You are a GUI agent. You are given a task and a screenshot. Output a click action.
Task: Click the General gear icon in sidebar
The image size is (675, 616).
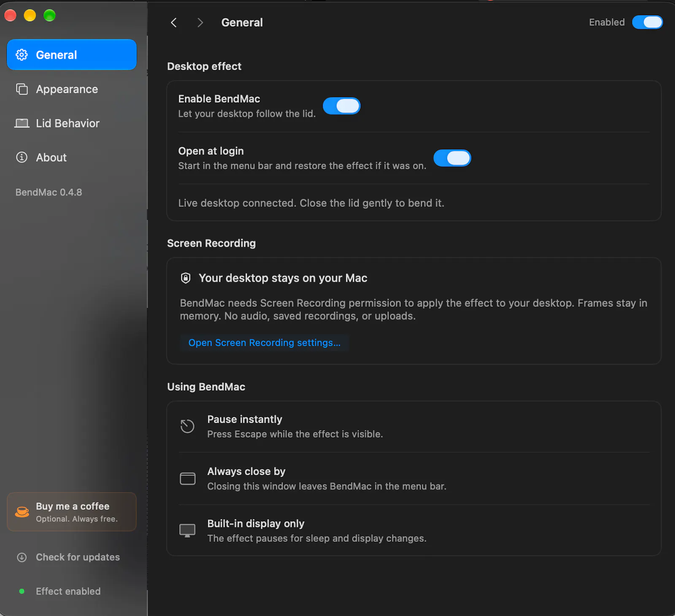coord(22,55)
